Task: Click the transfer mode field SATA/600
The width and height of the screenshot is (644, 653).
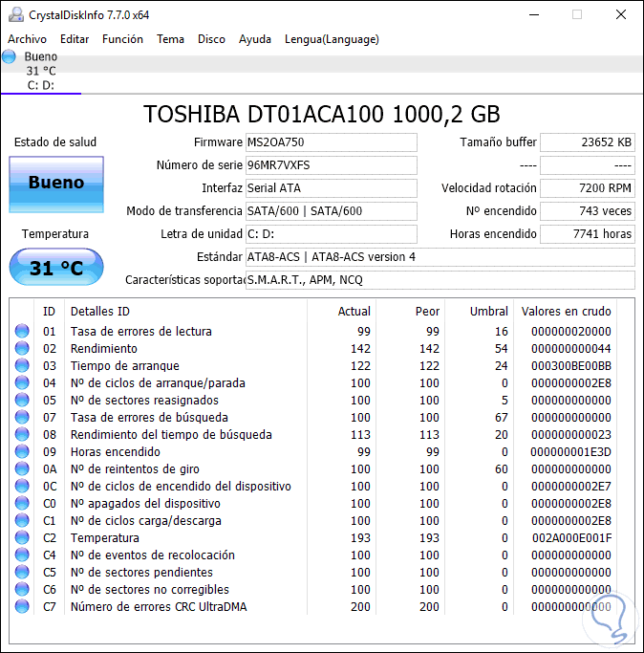Action: point(332,211)
